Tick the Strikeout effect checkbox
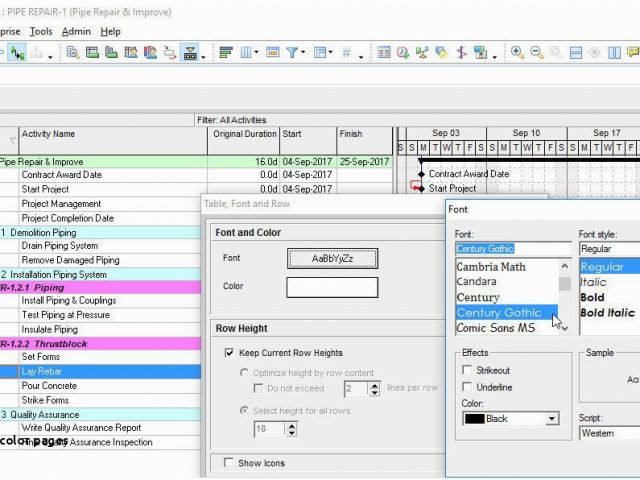 coord(468,370)
